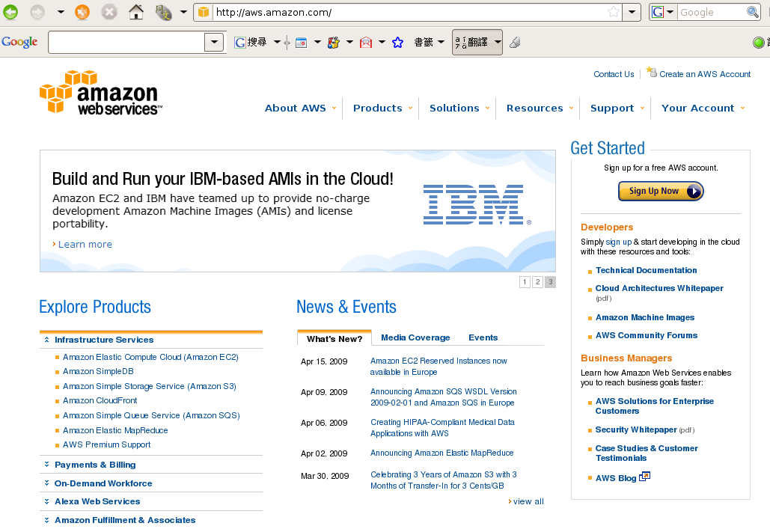770x532 pixels.
Task: Click the Google Toolbar calendar-style icon
Action: click(301, 43)
